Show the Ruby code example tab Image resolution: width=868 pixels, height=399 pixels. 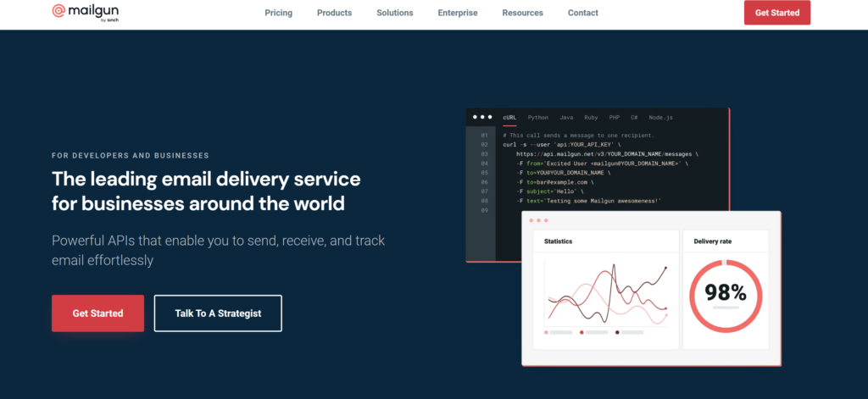point(591,118)
